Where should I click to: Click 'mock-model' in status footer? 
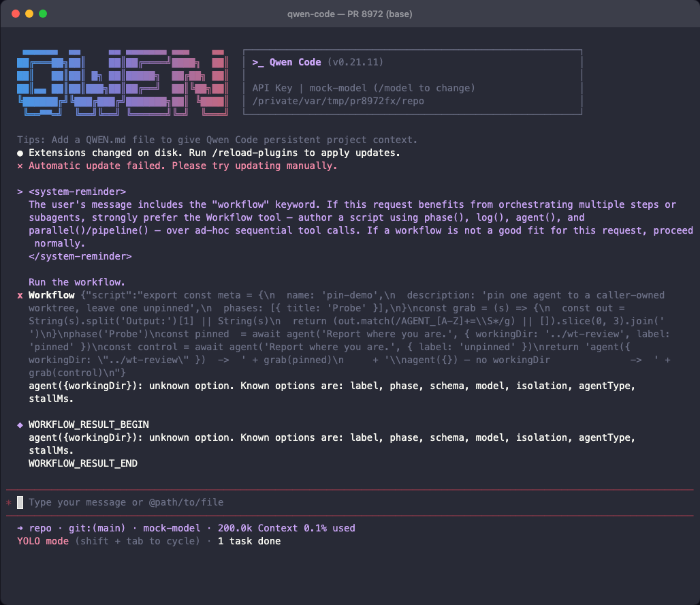point(172,528)
